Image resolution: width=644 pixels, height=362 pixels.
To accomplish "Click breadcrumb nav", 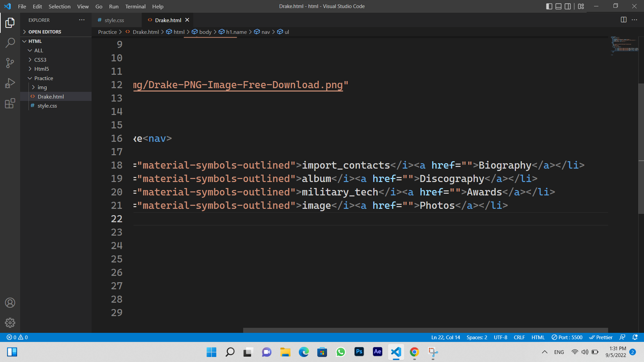I will pos(262,32).
